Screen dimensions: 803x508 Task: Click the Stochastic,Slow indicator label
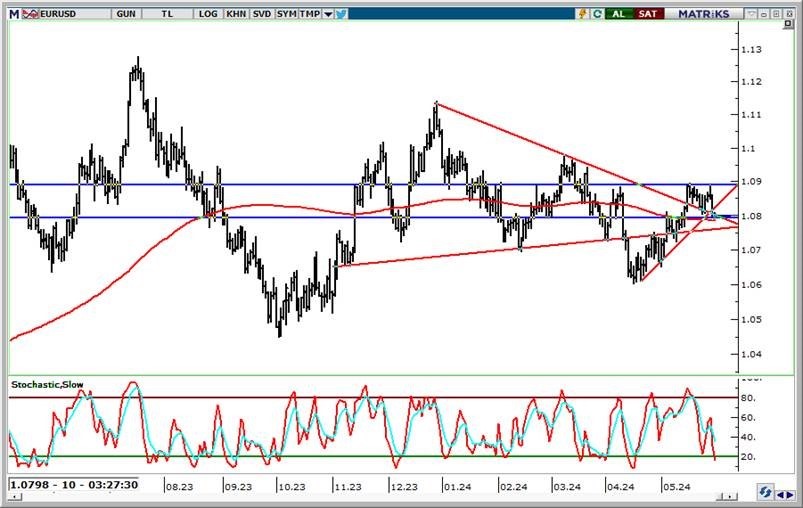(x=47, y=385)
